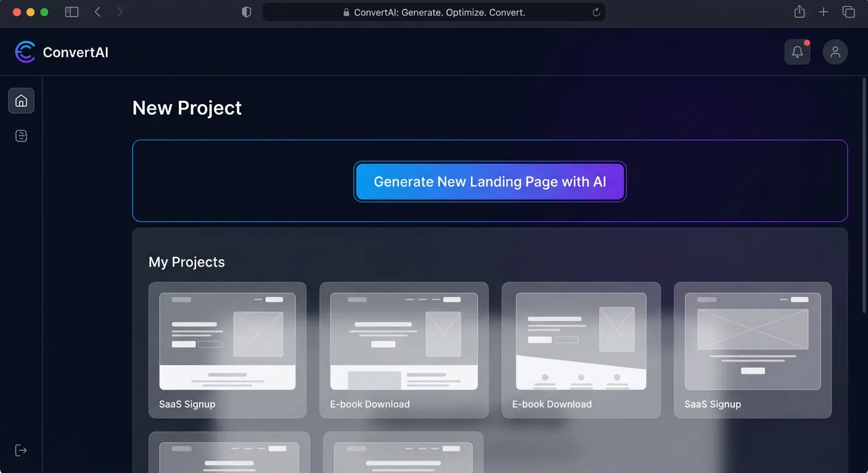Toggle the Safari sidebar panel icon

[x=72, y=12]
